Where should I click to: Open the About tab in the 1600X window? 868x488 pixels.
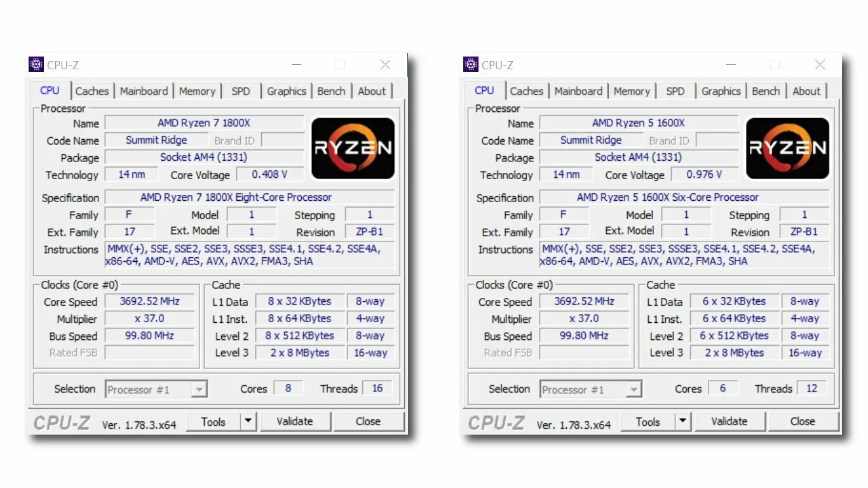[x=806, y=91]
